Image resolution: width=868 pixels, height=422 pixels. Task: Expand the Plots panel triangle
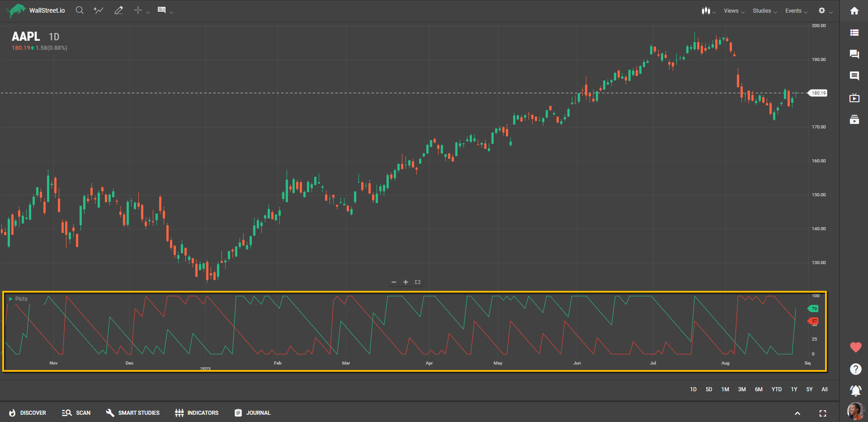[x=10, y=299]
